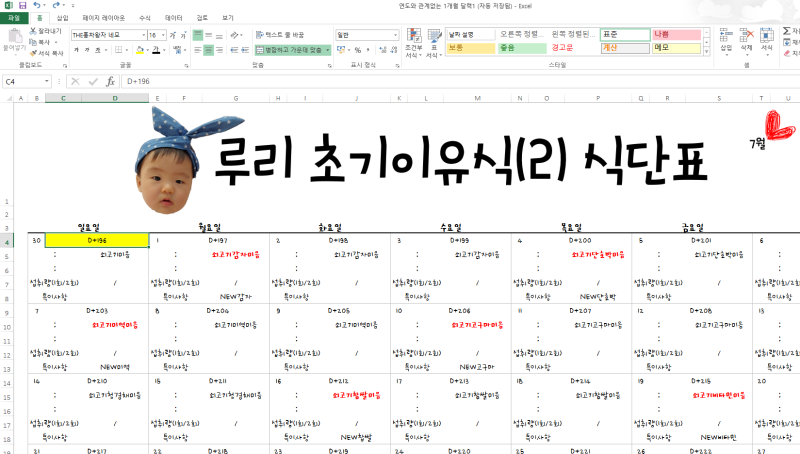This screenshot has height=454, width=800.
Task: Apply the 좋음 cell style
Action: (x=522, y=48)
